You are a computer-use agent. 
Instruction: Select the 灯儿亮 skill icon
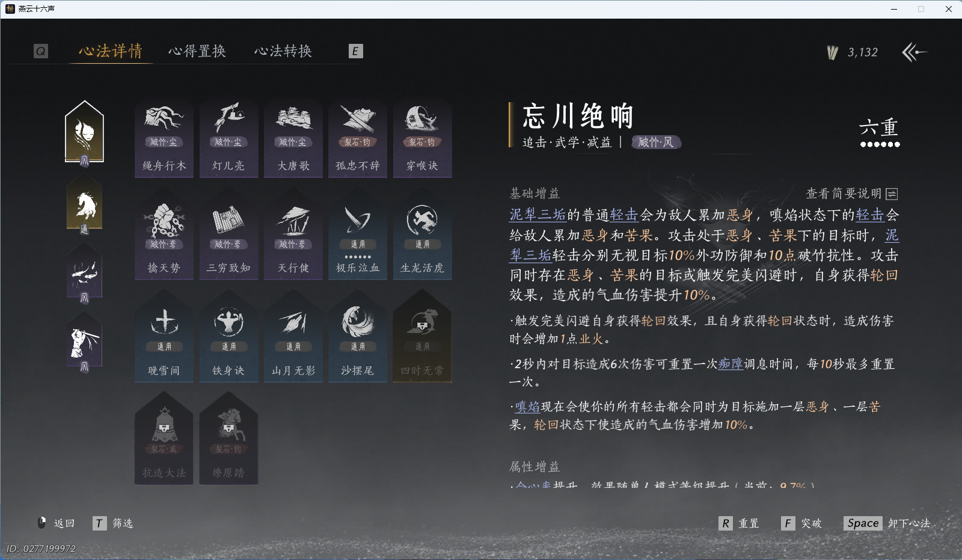[228, 135]
